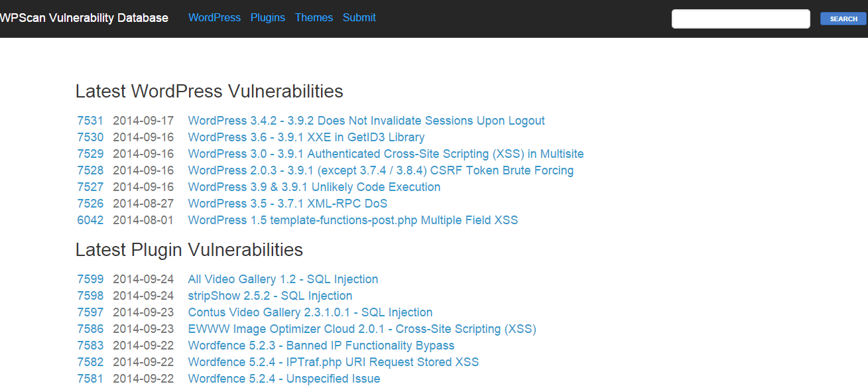The image size is (868, 386).
Task: Click the WPScan Vulnerability Database header title
Action: tap(84, 17)
